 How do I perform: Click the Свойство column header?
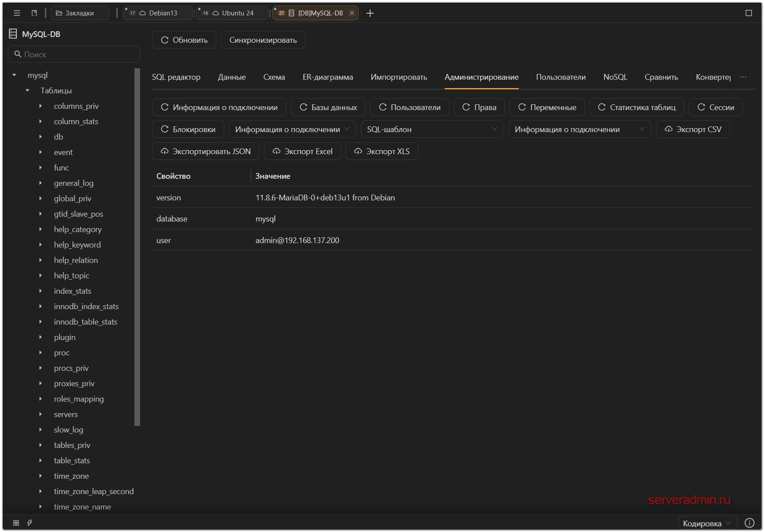pos(174,176)
